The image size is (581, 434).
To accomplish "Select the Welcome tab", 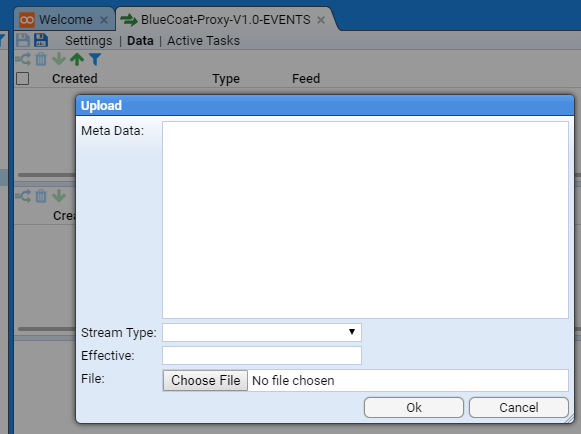I will [66, 20].
